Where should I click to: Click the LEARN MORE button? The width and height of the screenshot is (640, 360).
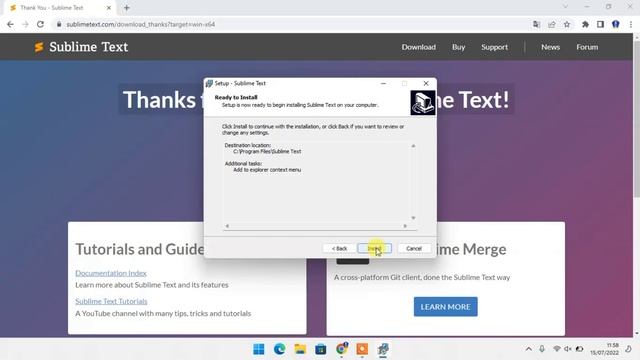point(445,307)
